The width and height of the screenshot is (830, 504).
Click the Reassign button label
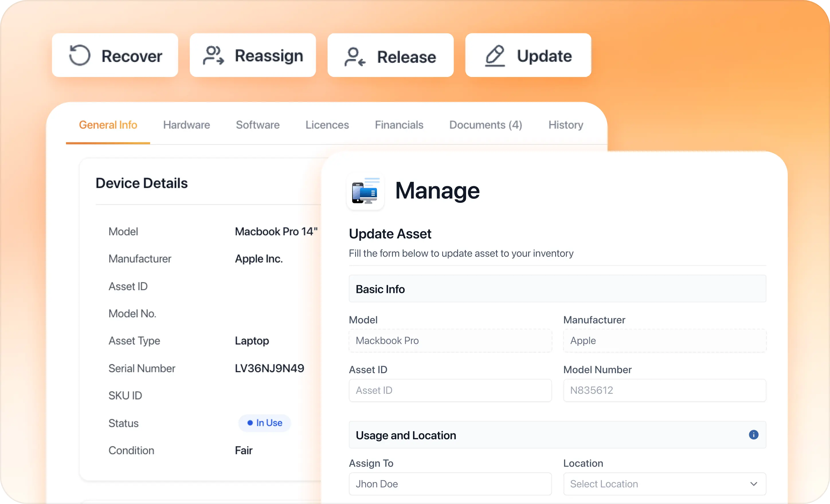[x=269, y=56]
